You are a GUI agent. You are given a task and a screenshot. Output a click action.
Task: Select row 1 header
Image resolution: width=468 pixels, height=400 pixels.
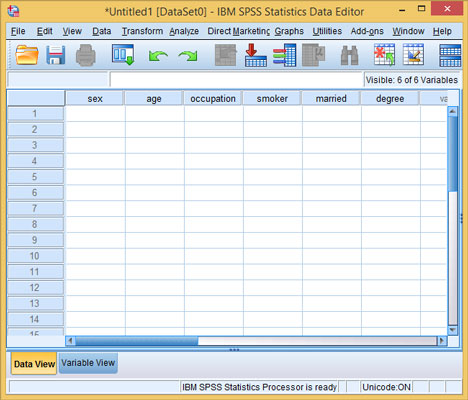tap(35, 114)
